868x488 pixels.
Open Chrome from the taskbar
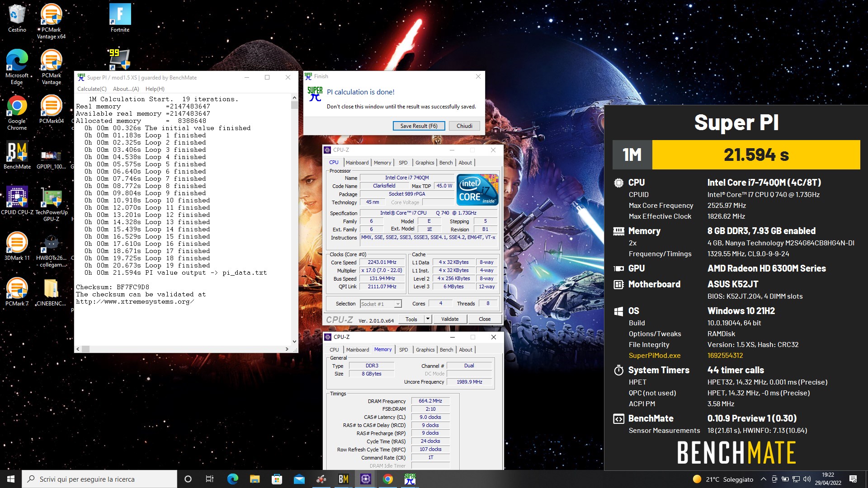(x=388, y=479)
